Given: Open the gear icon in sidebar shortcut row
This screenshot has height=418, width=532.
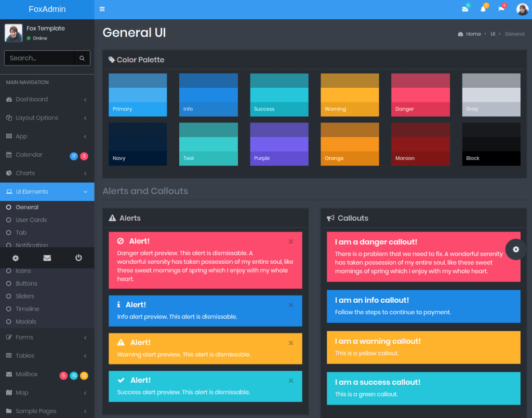Looking at the screenshot, I should pyautogui.click(x=16, y=258).
